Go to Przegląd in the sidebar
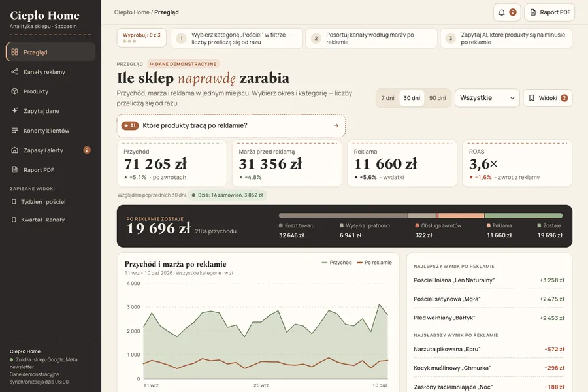This screenshot has height=392, width=588. coord(50,52)
